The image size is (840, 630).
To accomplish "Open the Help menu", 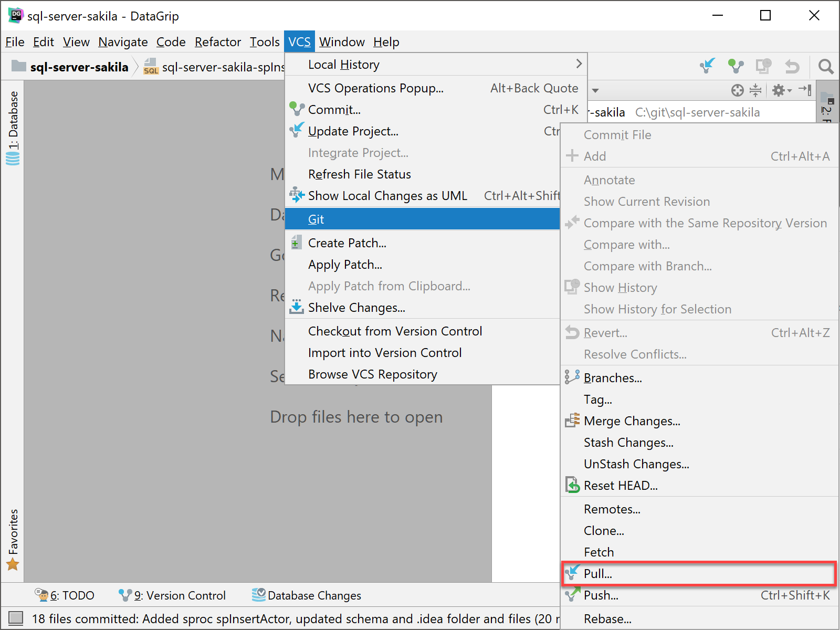I will 386,41.
